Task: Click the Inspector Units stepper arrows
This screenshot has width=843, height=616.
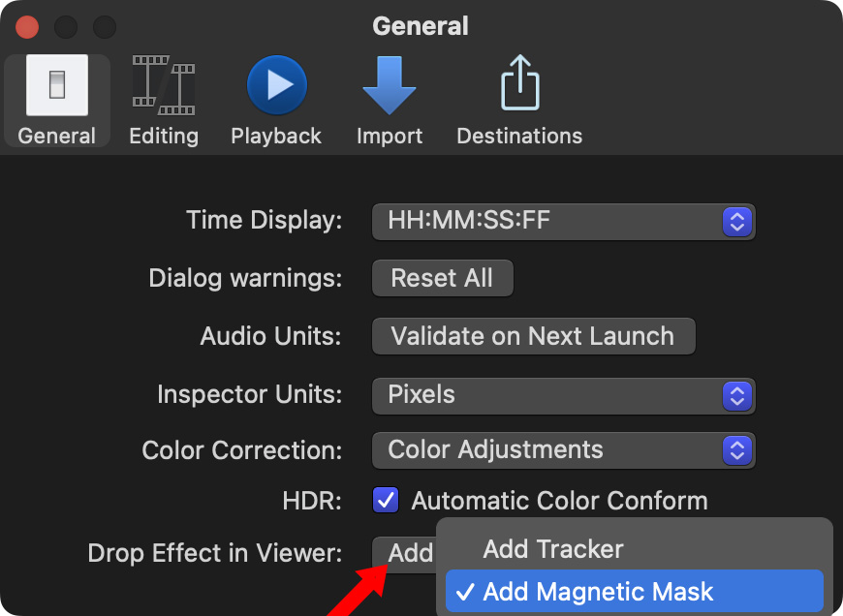Action: click(x=737, y=395)
